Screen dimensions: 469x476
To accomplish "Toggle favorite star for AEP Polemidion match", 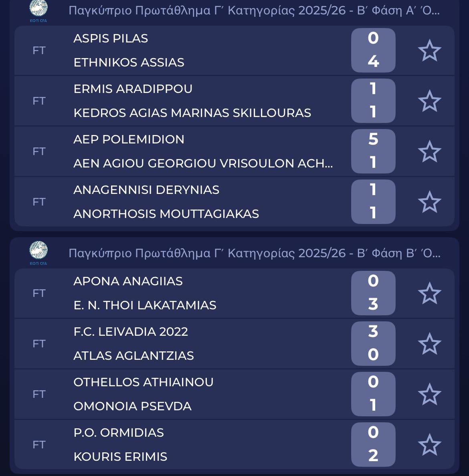I will [429, 151].
